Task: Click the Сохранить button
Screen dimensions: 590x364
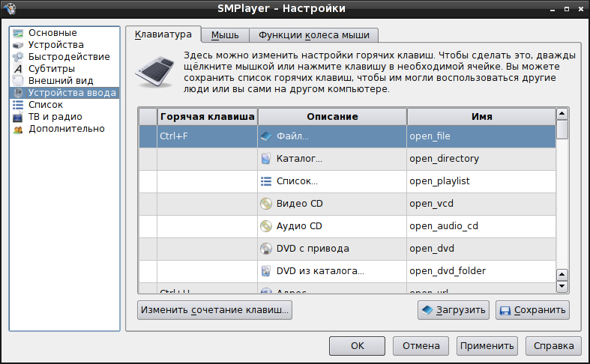Action: 532,310
